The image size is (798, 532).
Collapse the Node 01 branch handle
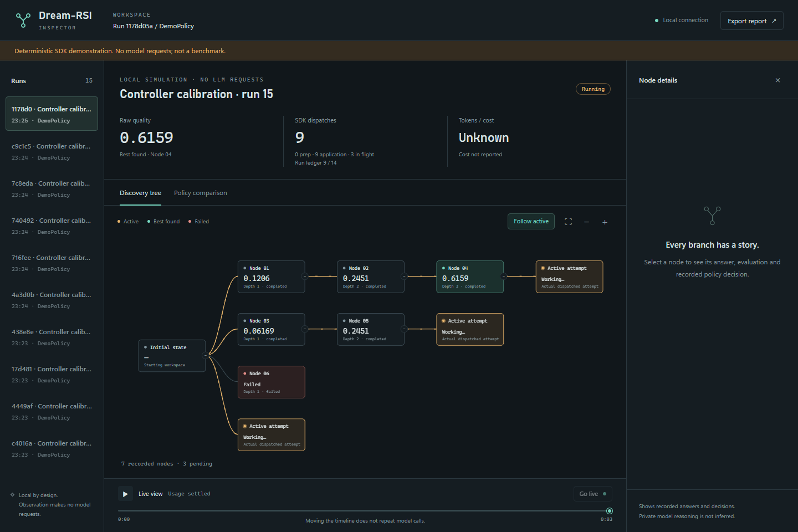[x=305, y=276]
